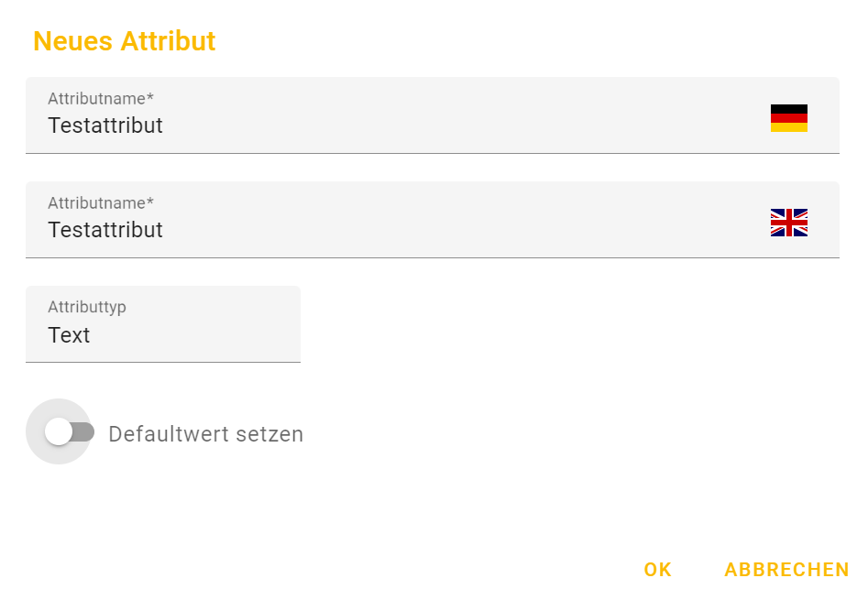Click the 'Attributtyp' field label

pyautogui.click(x=87, y=307)
